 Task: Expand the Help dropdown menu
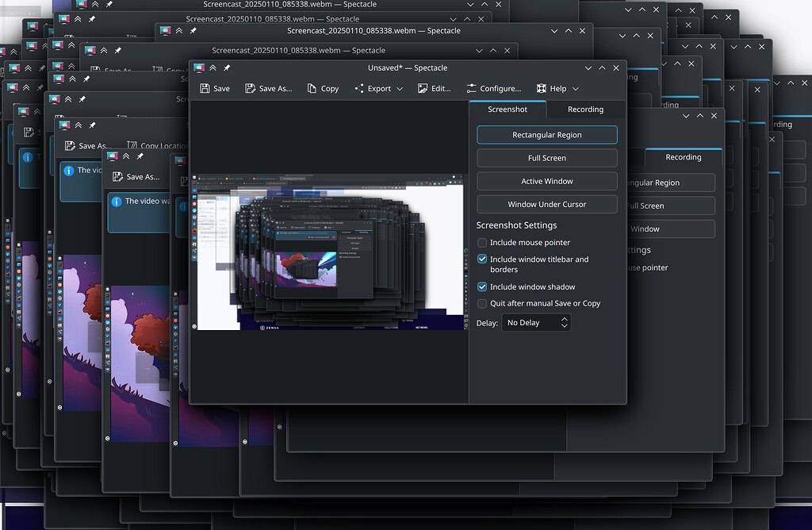(574, 88)
